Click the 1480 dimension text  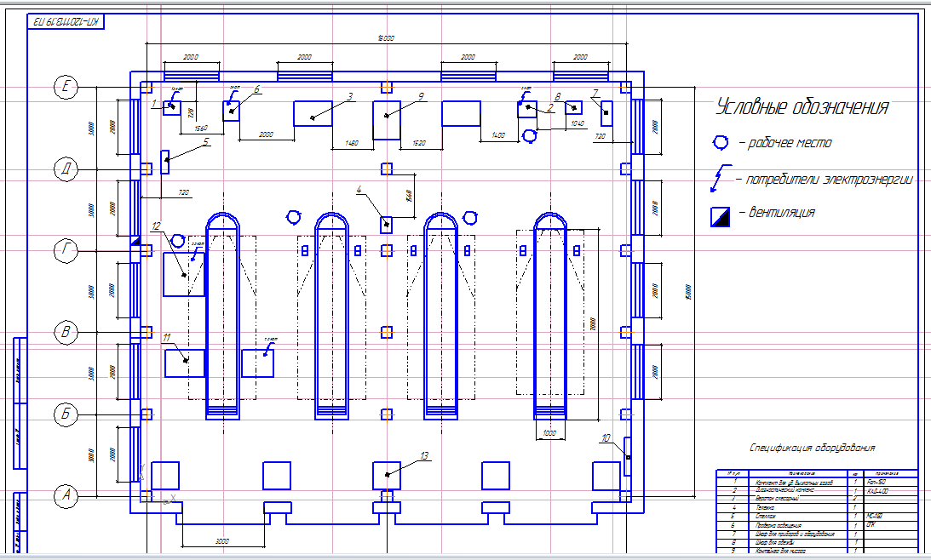click(x=352, y=143)
